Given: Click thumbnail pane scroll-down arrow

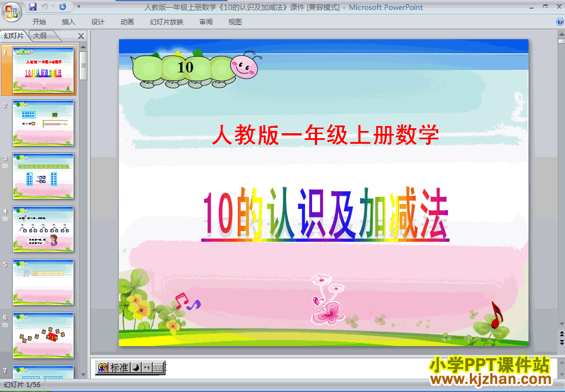Looking at the screenshot, I should pos(83,375).
